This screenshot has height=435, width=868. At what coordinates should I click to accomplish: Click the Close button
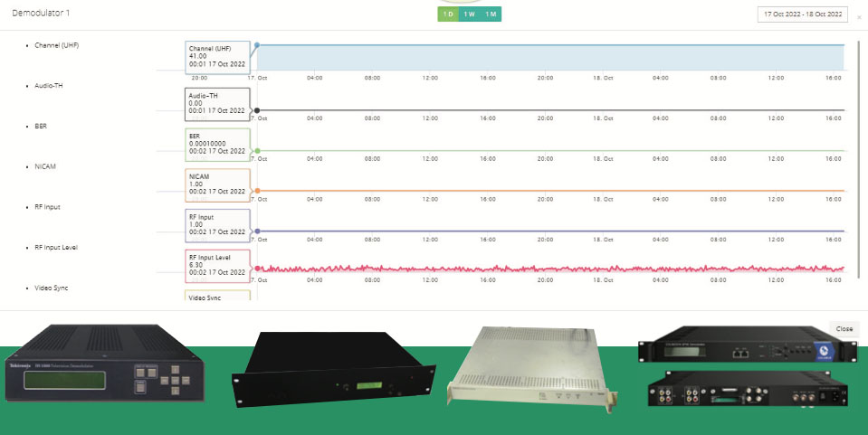(844, 329)
